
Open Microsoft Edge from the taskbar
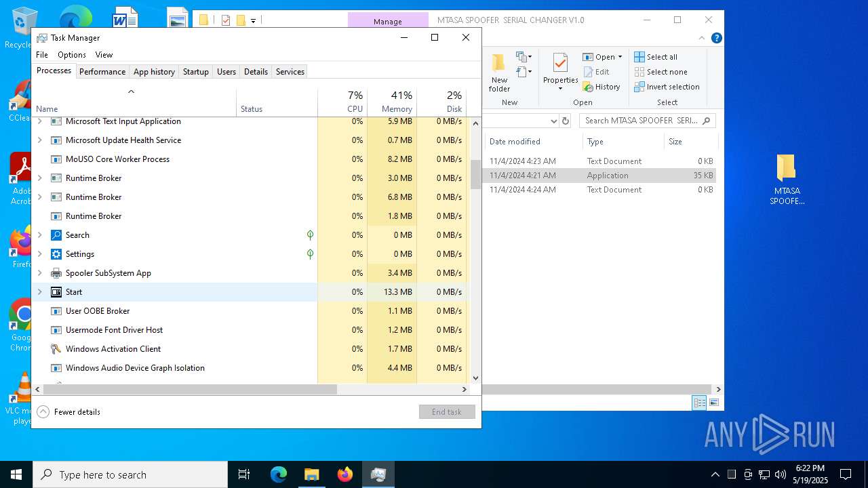(x=279, y=474)
